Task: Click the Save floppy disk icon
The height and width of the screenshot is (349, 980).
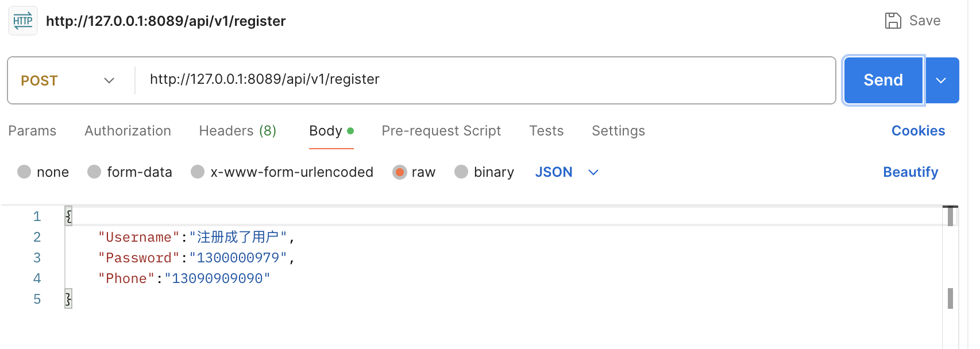Action: point(893,21)
